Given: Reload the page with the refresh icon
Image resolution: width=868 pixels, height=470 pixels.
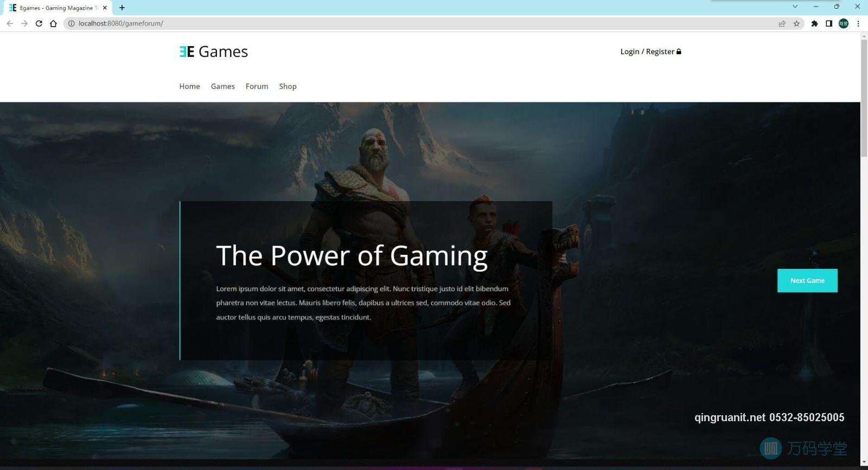Looking at the screenshot, I should [x=39, y=23].
